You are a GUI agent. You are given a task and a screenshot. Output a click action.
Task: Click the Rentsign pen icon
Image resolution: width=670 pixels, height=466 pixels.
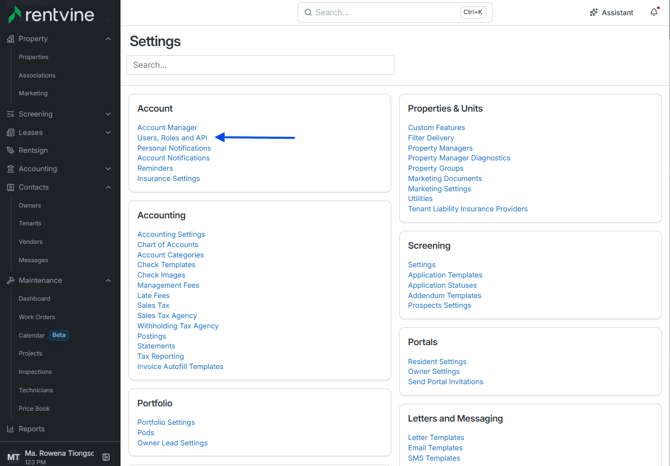(11, 150)
